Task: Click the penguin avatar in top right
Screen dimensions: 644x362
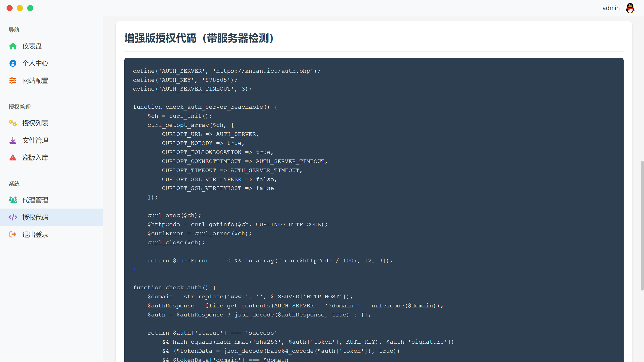Action: pos(630,8)
